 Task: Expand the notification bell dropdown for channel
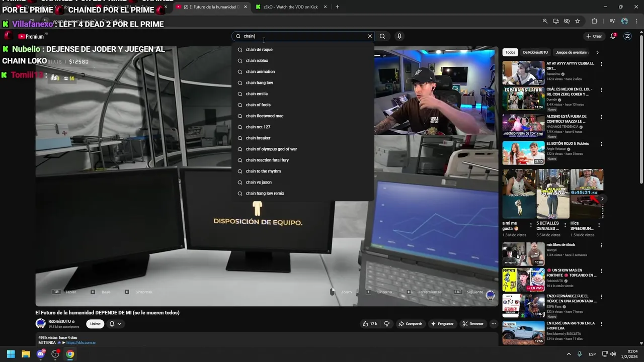pos(115,324)
